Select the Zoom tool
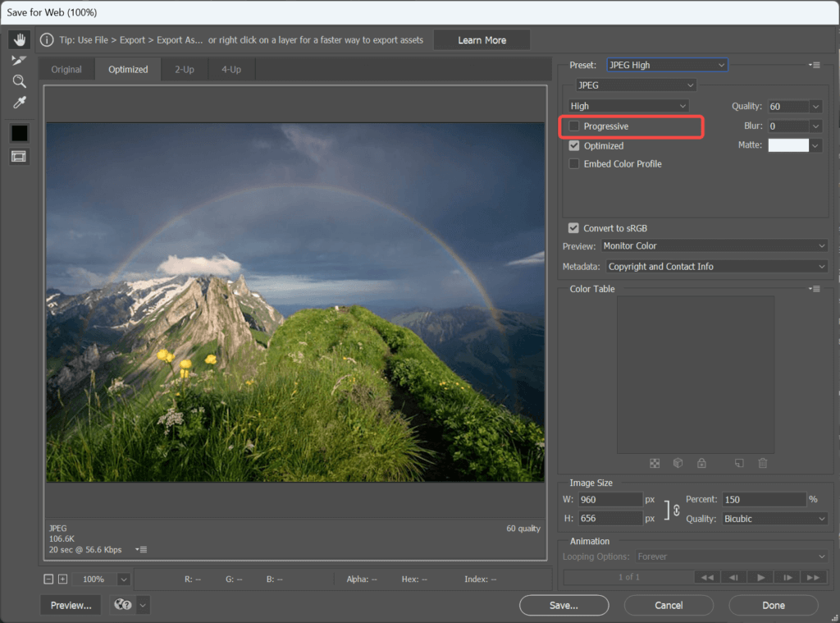The height and width of the screenshot is (623, 840). 20,81
